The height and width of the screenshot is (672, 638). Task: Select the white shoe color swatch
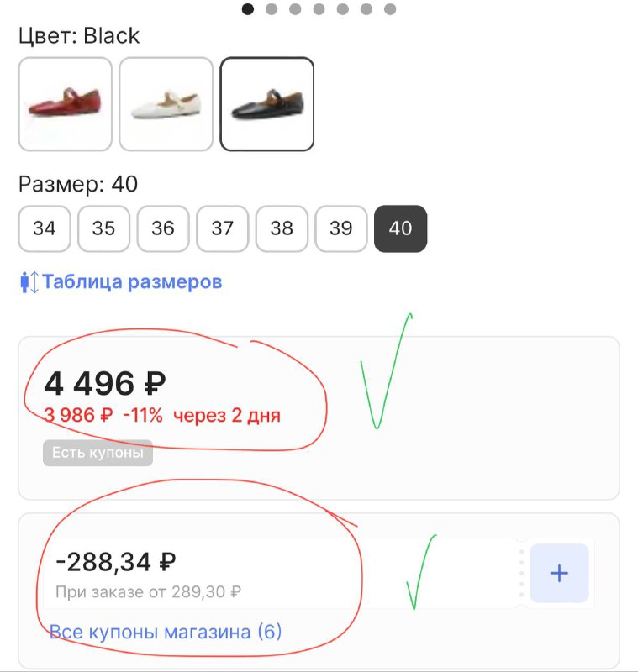[x=166, y=104]
